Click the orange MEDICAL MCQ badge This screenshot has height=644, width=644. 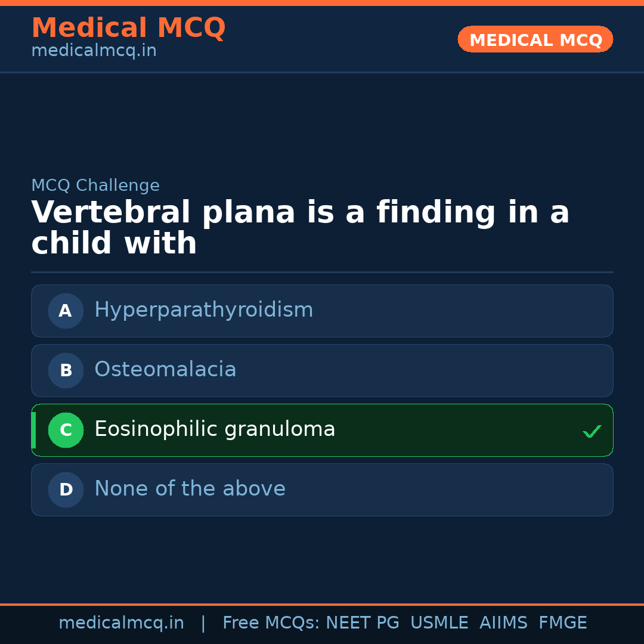[535, 40]
